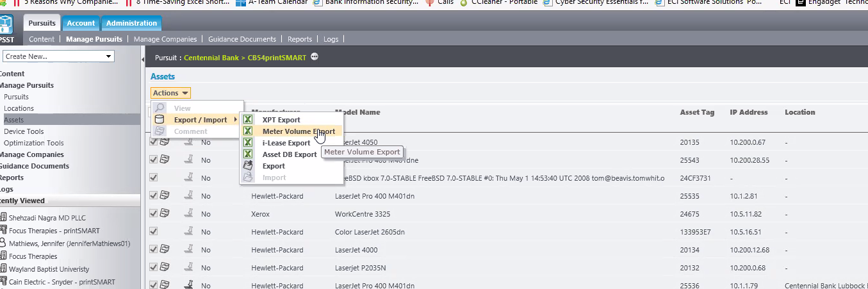Image resolution: width=868 pixels, height=289 pixels.
Task: Open the ellipsis bubble after CB54printSMART
Action: (314, 57)
